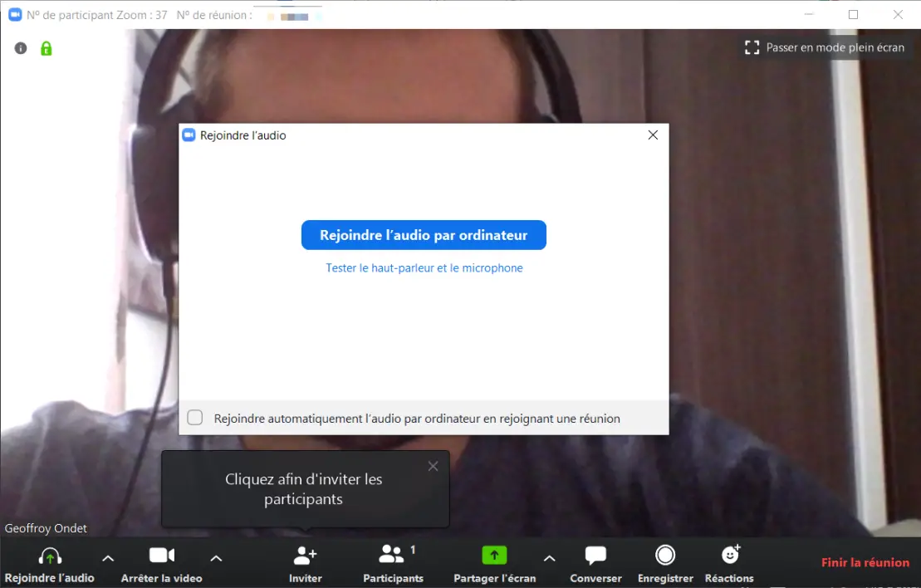Image resolution: width=921 pixels, height=588 pixels.
Task: Dismiss the invite participants tooltip
Action: 433,466
